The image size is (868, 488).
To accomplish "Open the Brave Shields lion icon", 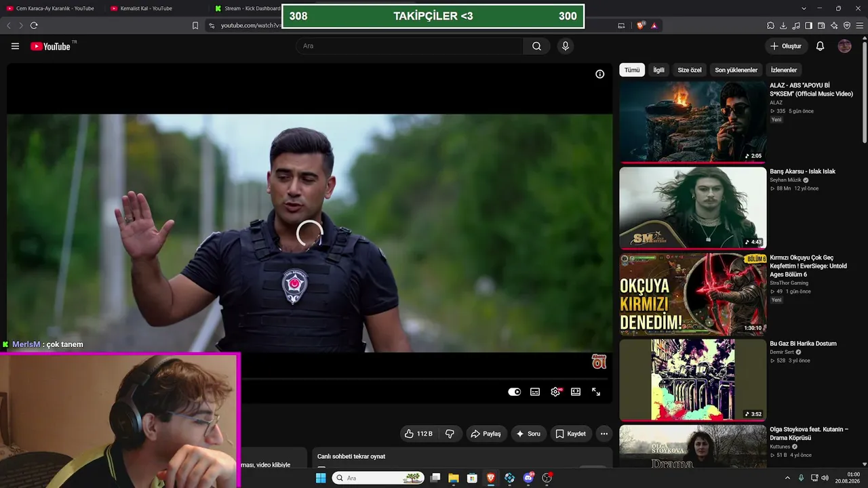I will [640, 26].
